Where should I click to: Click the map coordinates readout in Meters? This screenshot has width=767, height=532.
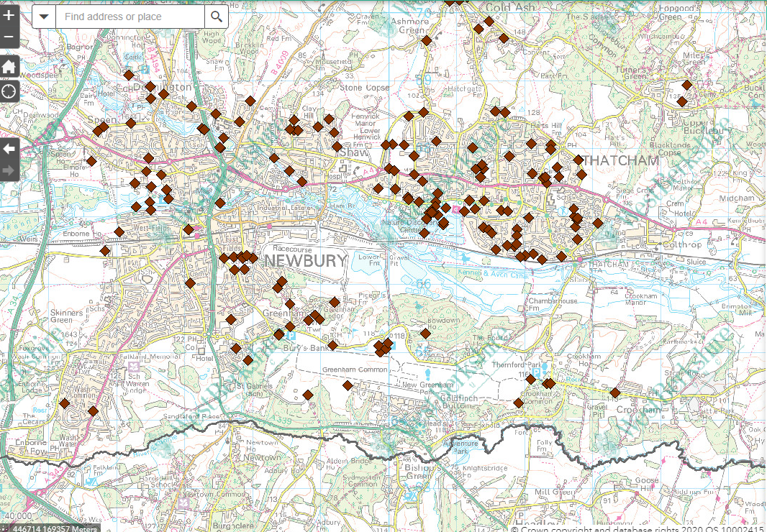55,528
